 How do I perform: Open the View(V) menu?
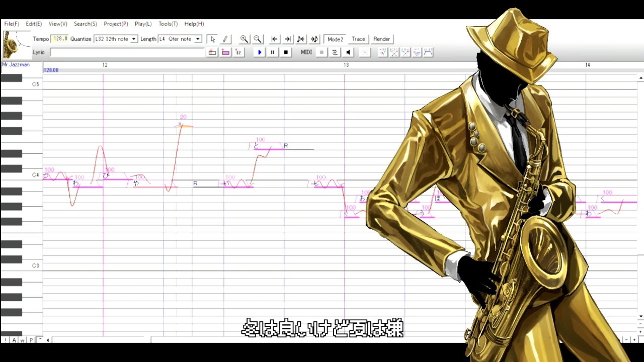(58, 24)
